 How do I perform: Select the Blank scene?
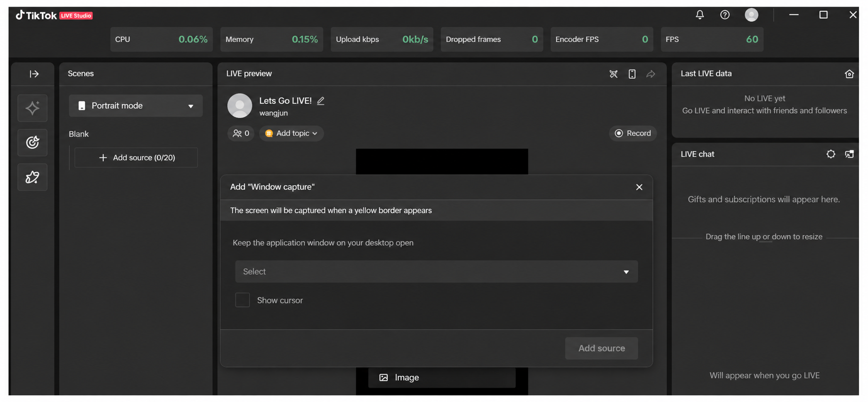[x=79, y=134]
